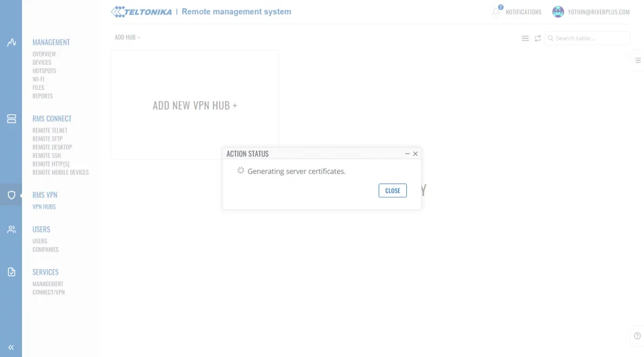Open Management under Services section
The image size is (644, 357).
click(x=48, y=284)
